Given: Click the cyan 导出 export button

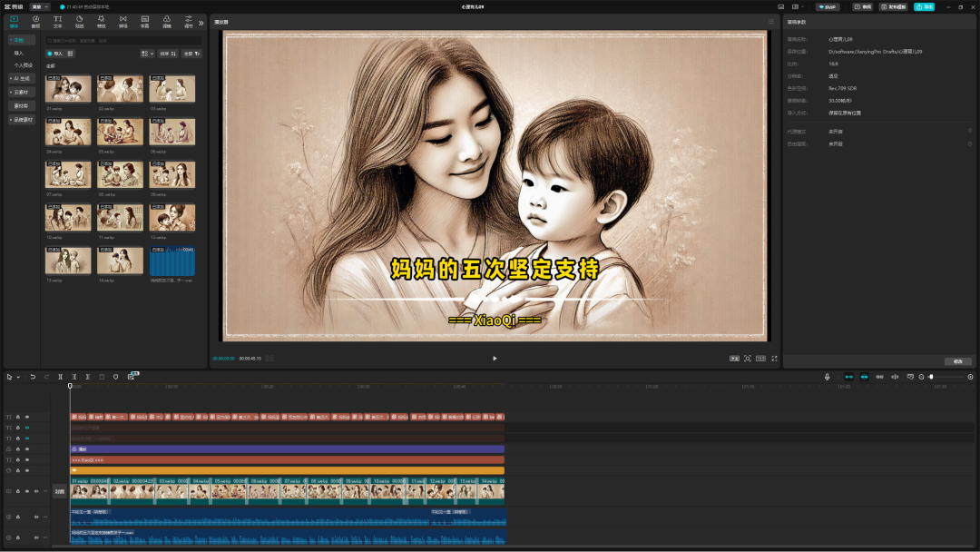Looking at the screenshot, I should pyautogui.click(x=925, y=7).
